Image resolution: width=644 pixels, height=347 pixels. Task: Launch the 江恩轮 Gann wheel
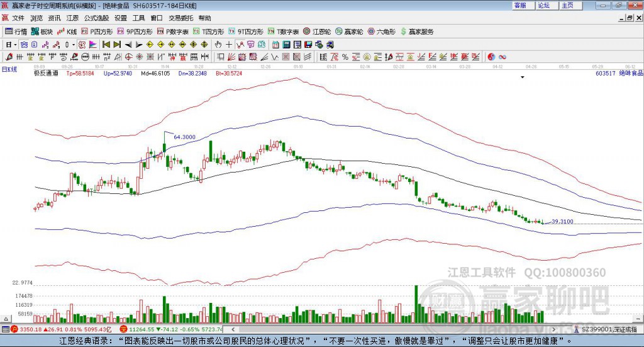pos(317,31)
